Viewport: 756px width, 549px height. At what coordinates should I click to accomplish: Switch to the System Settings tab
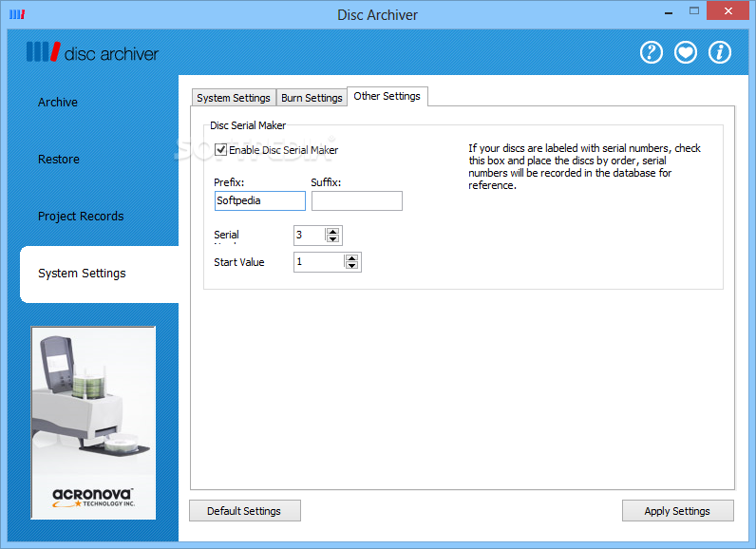(x=234, y=98)
